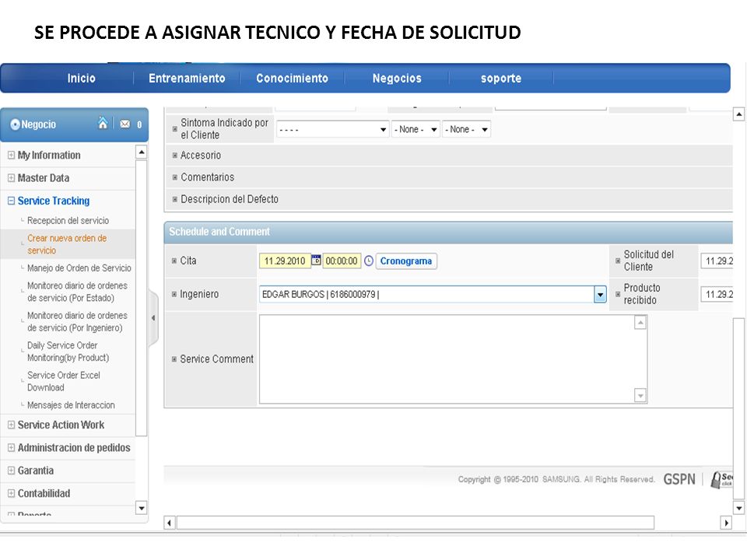This screenshot has width=747, height=560.
Task: Expand the Contabilidad section
Action: 11,493
